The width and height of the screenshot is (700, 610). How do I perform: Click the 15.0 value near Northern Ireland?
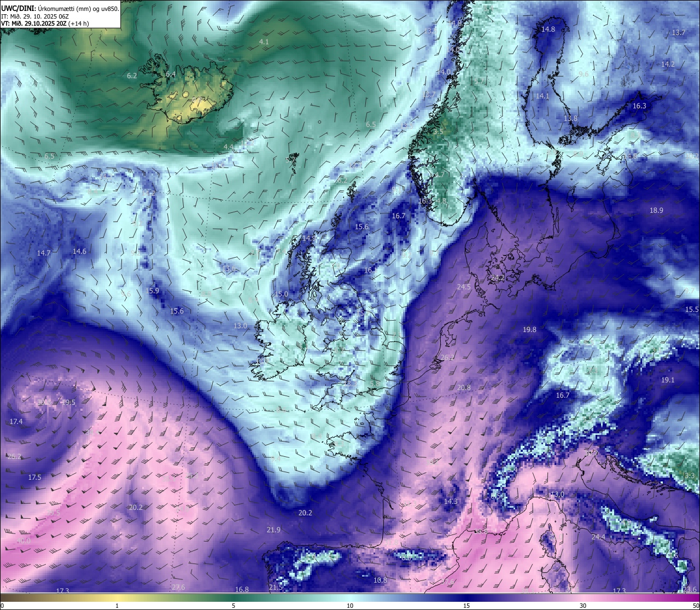click(x=281, y=294)
